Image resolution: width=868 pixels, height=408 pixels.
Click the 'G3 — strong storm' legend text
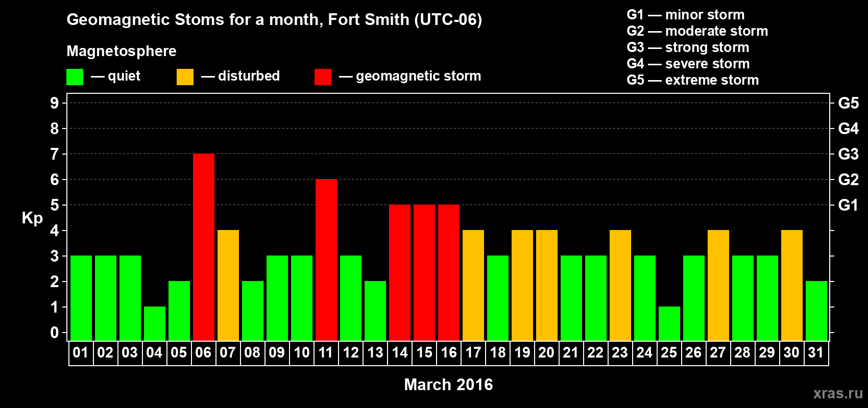coord(688,47)
